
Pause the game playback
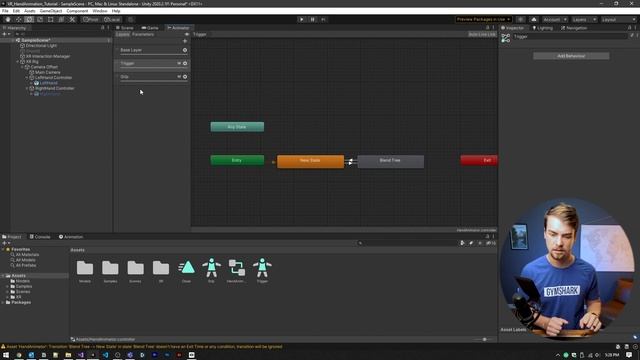tap(312, 19)
